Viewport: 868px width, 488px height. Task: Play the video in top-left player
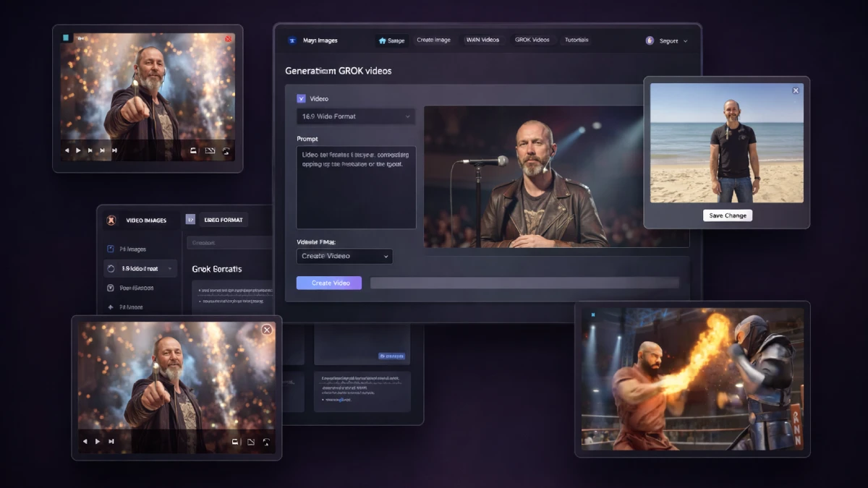click(x=79, y=150)
